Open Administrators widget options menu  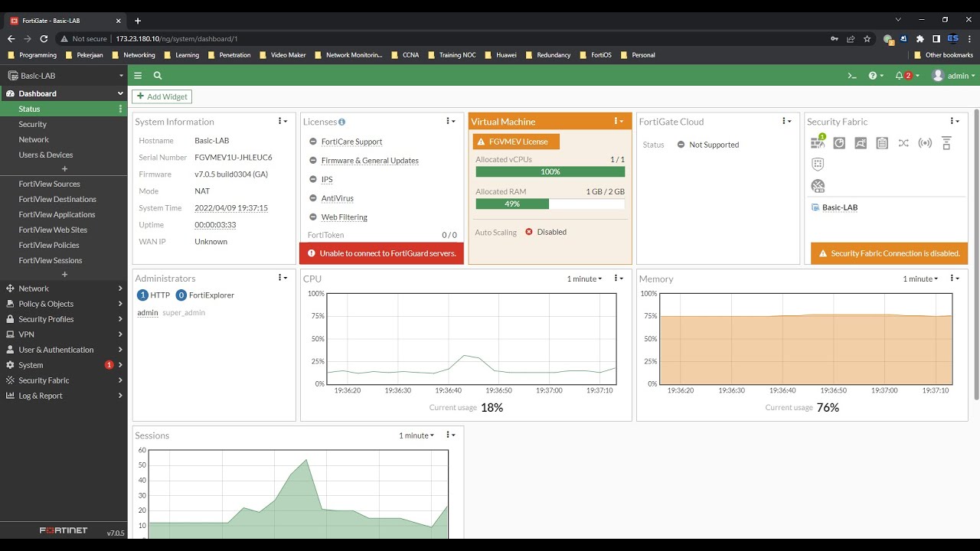(x=283, y=278)
